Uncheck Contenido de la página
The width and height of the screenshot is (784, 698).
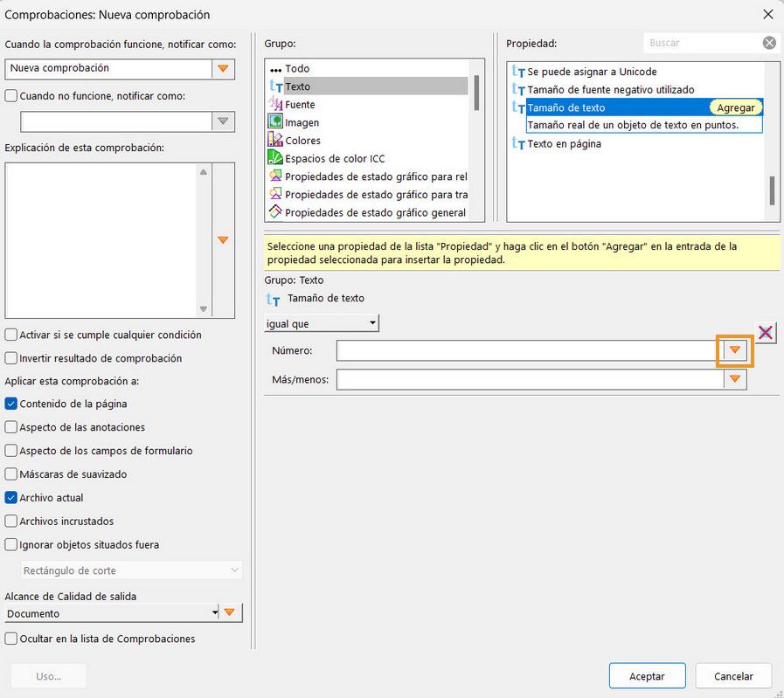pos(11,404)
